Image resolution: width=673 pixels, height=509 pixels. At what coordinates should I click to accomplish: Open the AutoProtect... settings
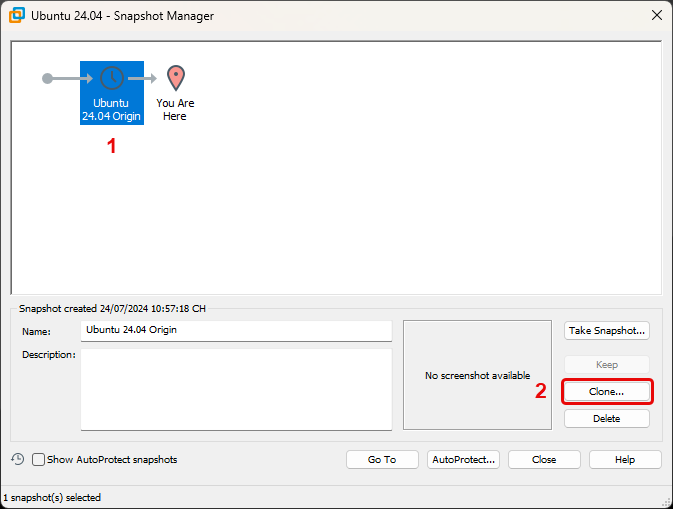pos(463,460)
